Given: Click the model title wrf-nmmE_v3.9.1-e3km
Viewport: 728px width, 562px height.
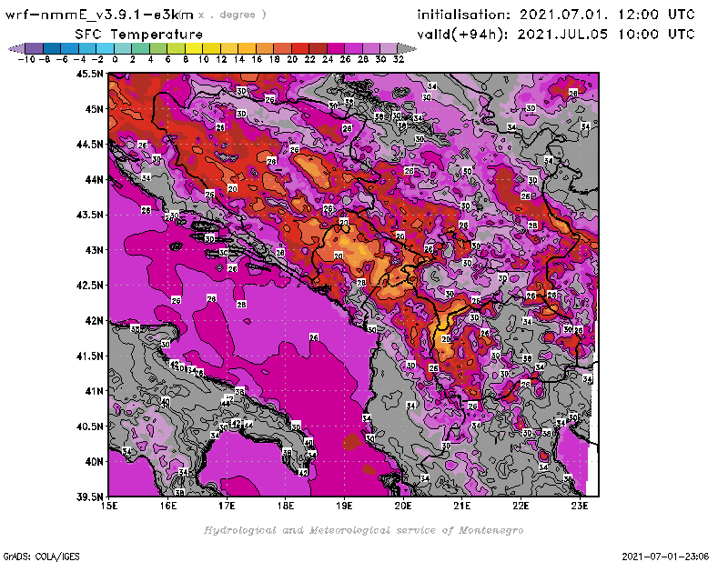Looking at the screenshot, I should tap(99, 15).
